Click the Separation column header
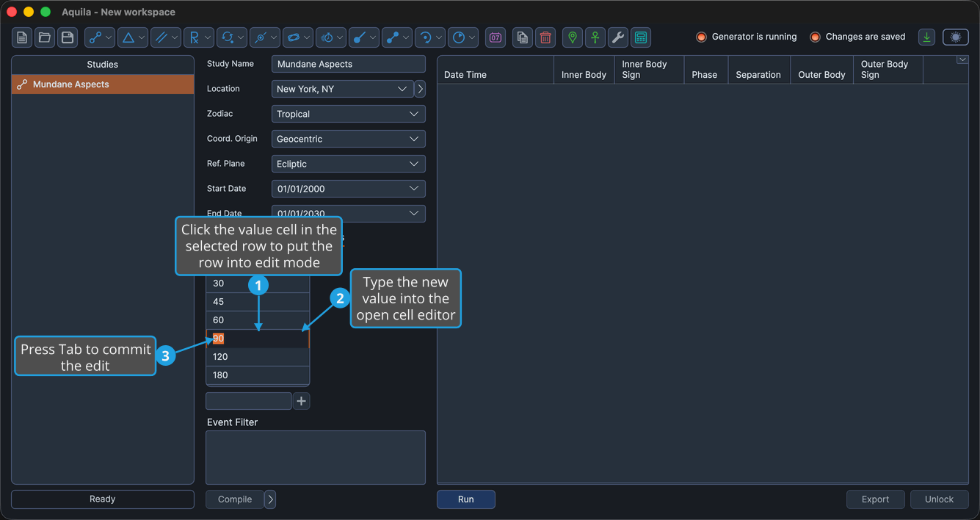980x520 pixels. (759, 70)
